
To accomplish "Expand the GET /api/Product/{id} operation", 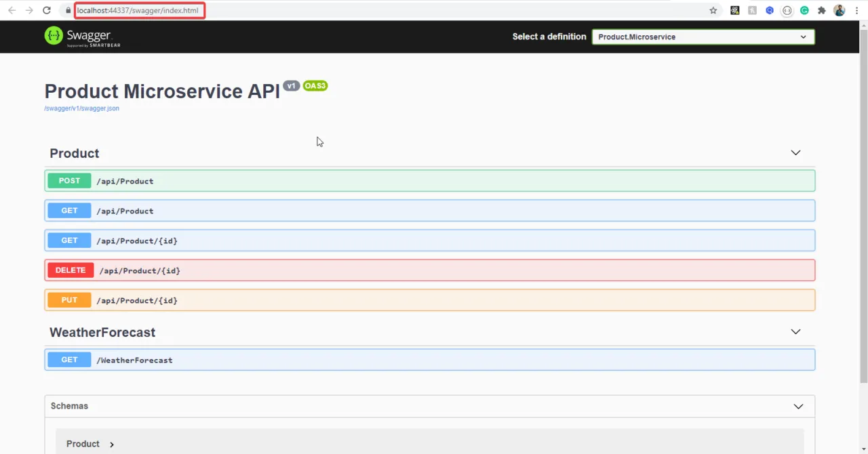I will click(430, 241).
